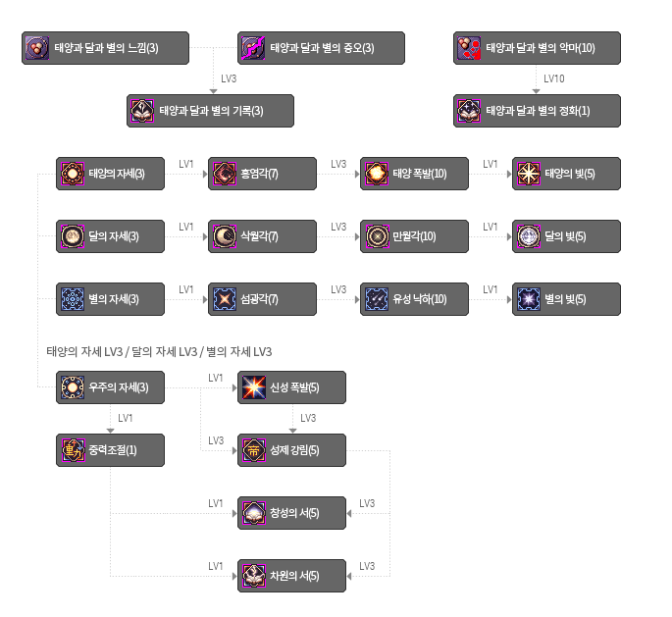Click the 신성 폭발 supernova icon
The image size is (672, 617).
click(x=254, y=387)
